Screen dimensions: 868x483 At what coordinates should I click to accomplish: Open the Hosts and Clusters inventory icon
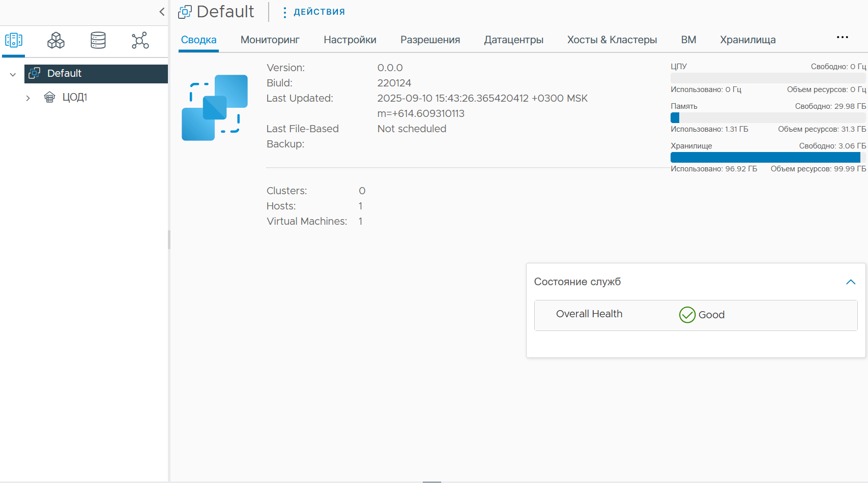[14, 40]
